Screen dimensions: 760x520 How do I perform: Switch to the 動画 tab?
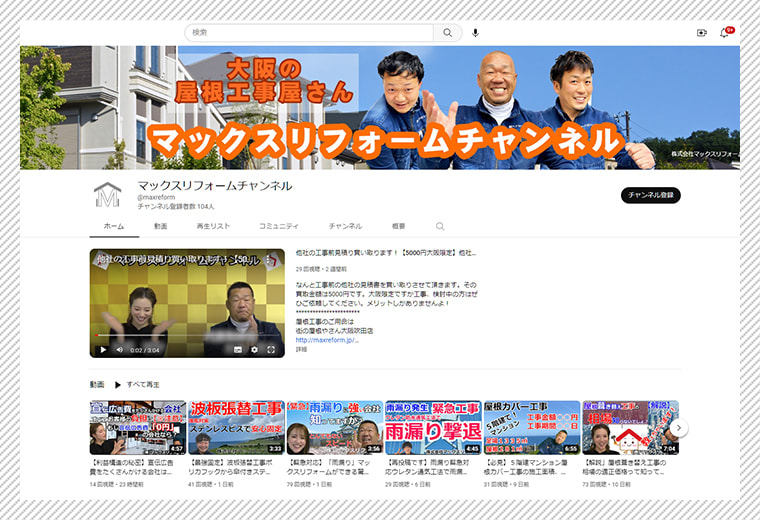coord(160,226)
